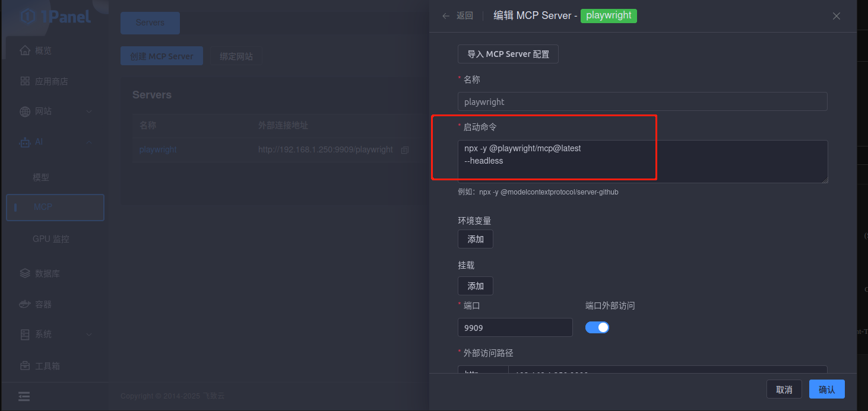This screenshot has width=868, height=411.
Task: Click the 绑定网站 button
Action: point(236,56)
